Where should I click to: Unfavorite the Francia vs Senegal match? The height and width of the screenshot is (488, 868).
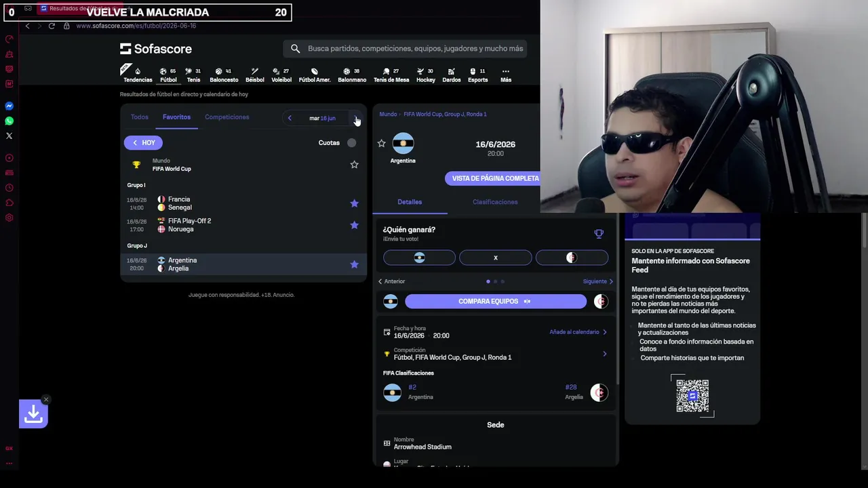tap(354, 203)
